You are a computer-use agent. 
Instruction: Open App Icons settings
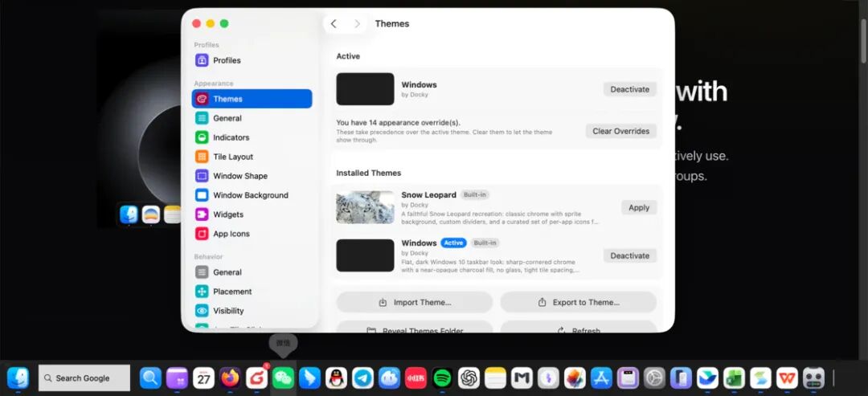click(252, 234)
